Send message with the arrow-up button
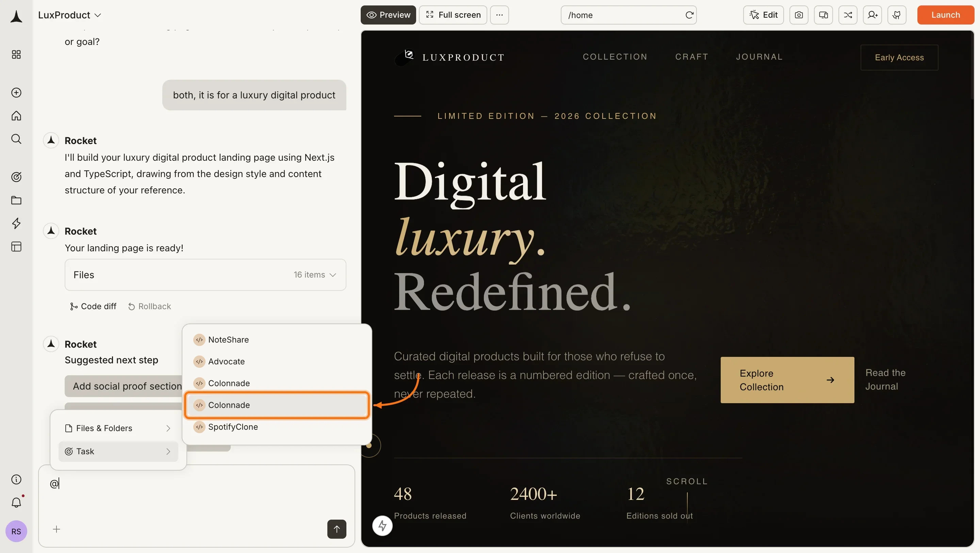 (x=337, y=529)
